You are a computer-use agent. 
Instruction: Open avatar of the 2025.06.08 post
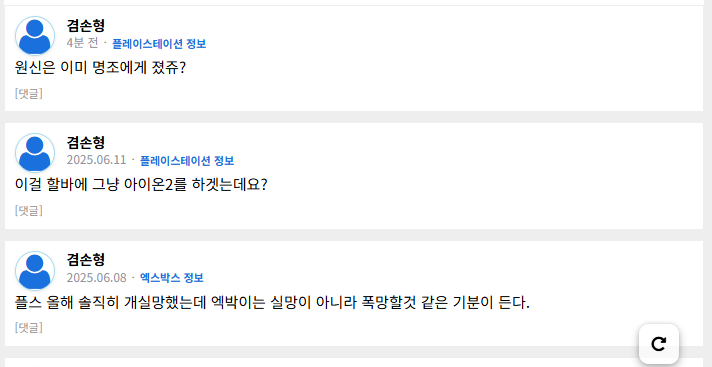(x=35, y=270)
